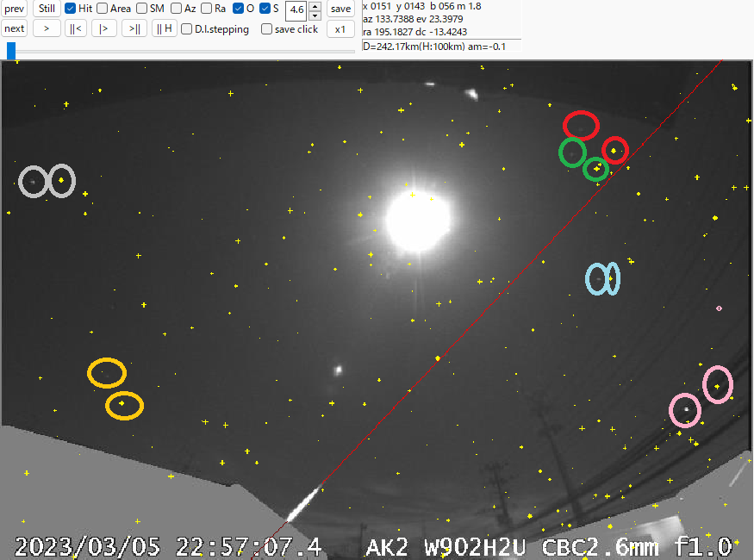Go to previous clip with prev
The height and width of the screenshot is (560, 754).
pos(14,9)
